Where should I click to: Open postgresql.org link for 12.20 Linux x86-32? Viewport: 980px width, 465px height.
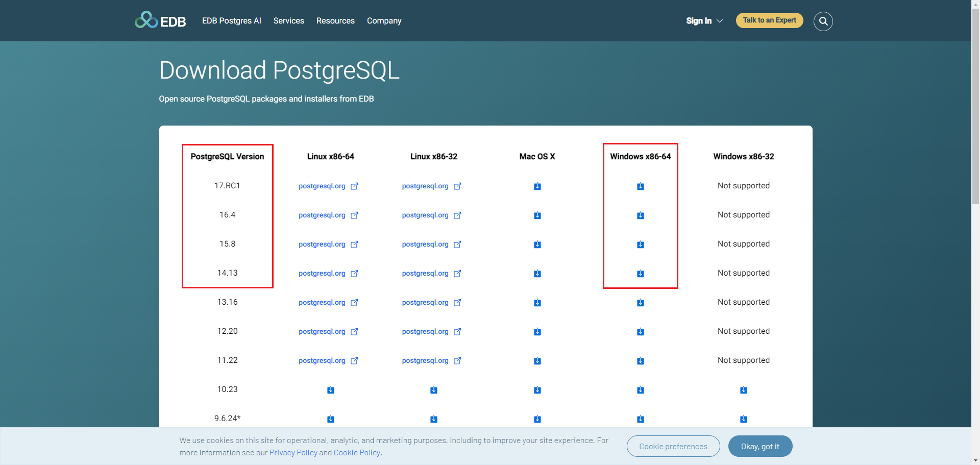(x=431, y=332)
